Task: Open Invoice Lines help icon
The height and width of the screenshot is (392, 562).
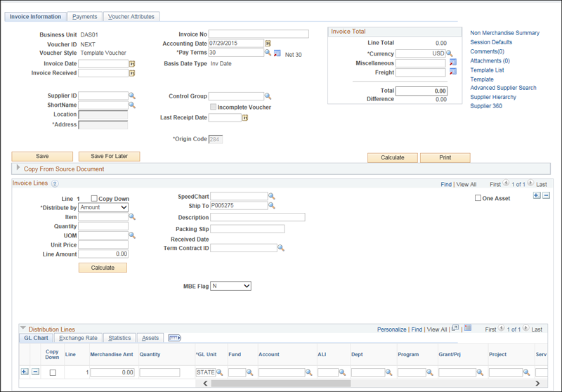Action: [55, 183]
